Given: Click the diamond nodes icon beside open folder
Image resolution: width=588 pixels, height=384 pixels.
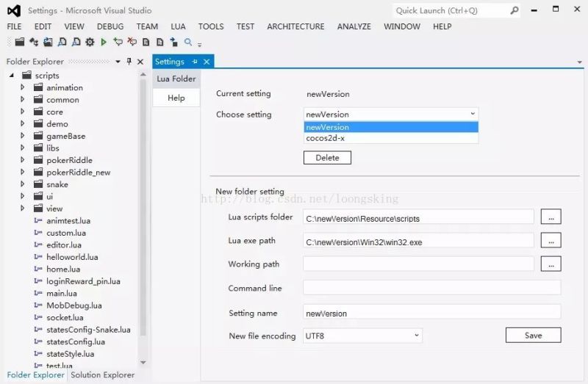Looking at the screenshot, I should (34, 42).
